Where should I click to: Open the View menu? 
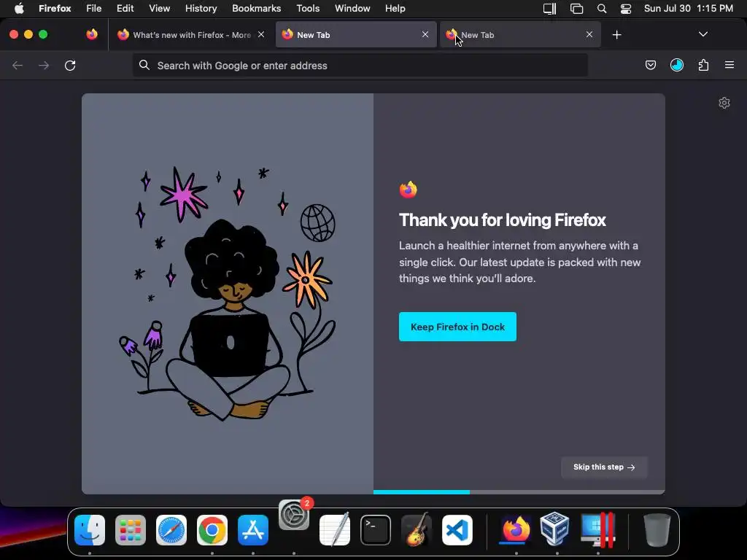tap(159, 8)
